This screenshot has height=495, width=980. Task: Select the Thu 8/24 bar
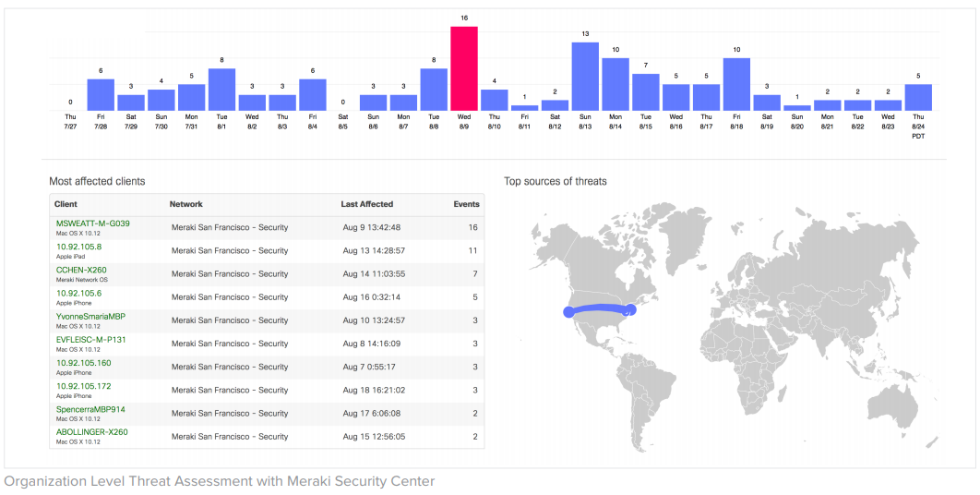[918, 98]
